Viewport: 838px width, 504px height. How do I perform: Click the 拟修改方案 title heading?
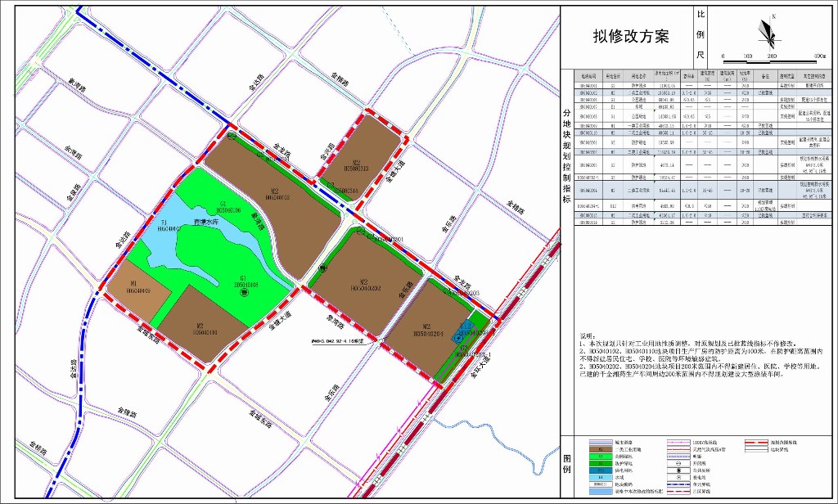coord(631,36)
